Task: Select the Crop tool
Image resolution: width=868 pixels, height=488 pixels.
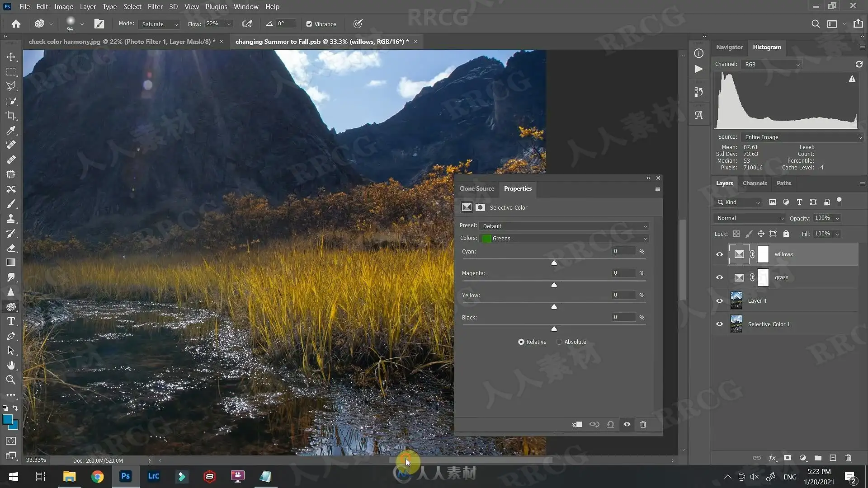Action: click(x=11, y=116)
